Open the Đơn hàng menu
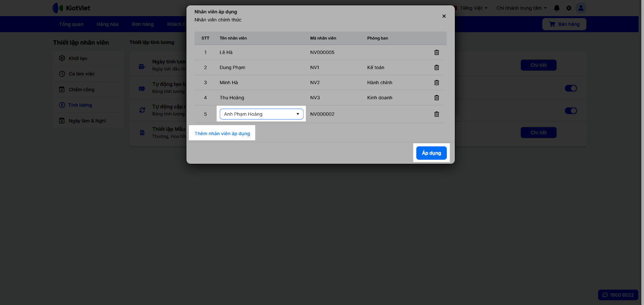The width and height of the screenshot is (644, 305). tap(143, 24)
